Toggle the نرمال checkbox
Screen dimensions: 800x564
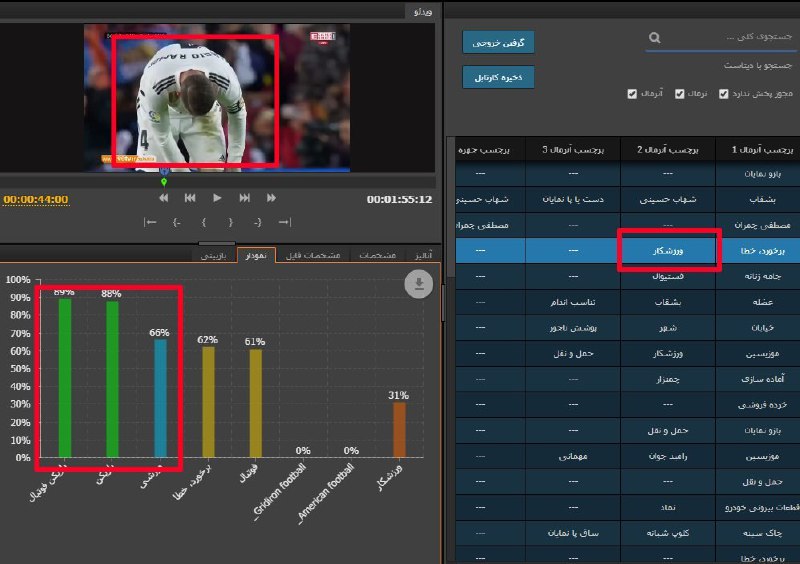tap(679, 94)
